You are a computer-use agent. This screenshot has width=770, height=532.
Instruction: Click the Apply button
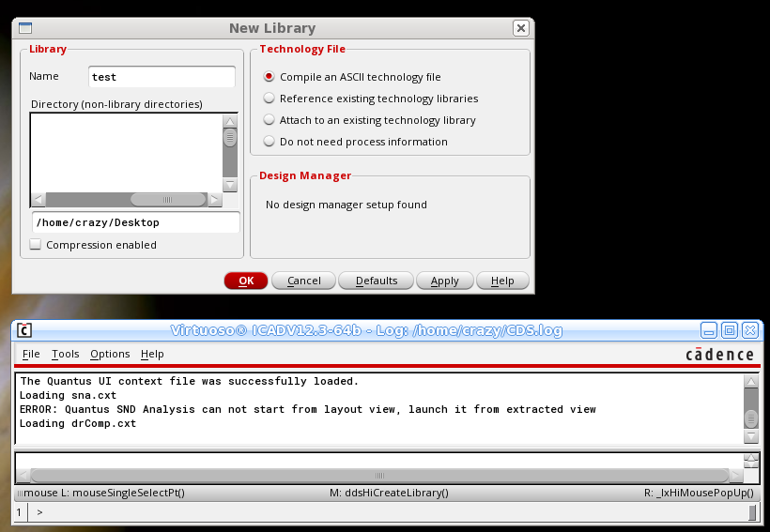coord(445,281)
